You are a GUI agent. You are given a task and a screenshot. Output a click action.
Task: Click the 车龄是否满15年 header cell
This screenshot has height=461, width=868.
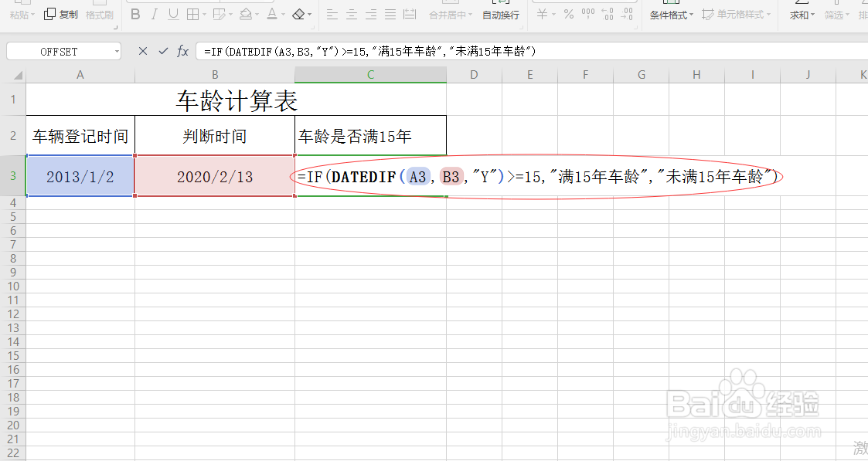(371, 136)
